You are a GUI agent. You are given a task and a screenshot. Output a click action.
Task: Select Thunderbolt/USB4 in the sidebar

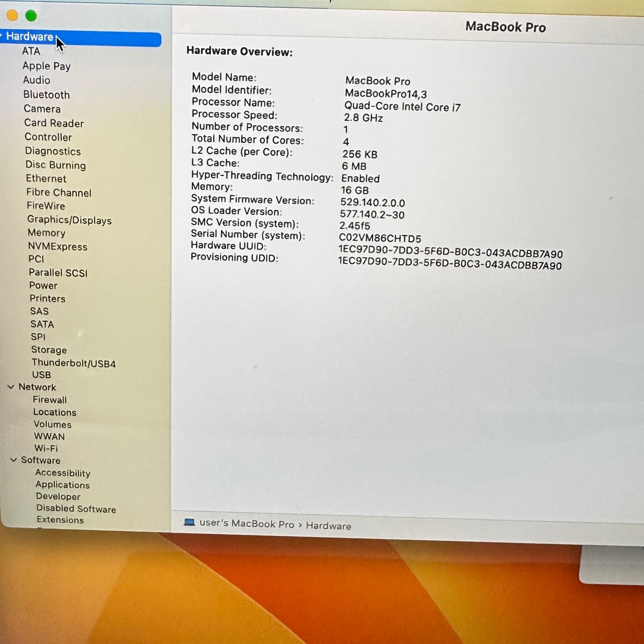[73, 363]
